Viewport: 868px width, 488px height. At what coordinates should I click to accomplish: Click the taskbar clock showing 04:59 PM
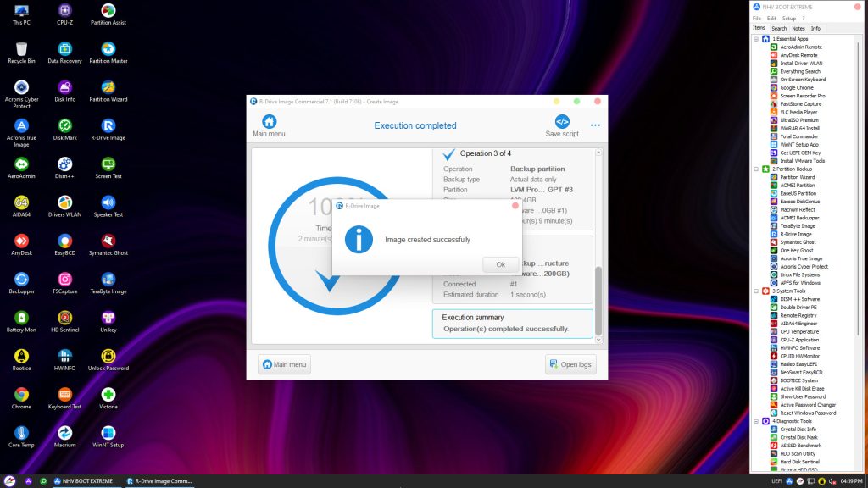point(851,481)
